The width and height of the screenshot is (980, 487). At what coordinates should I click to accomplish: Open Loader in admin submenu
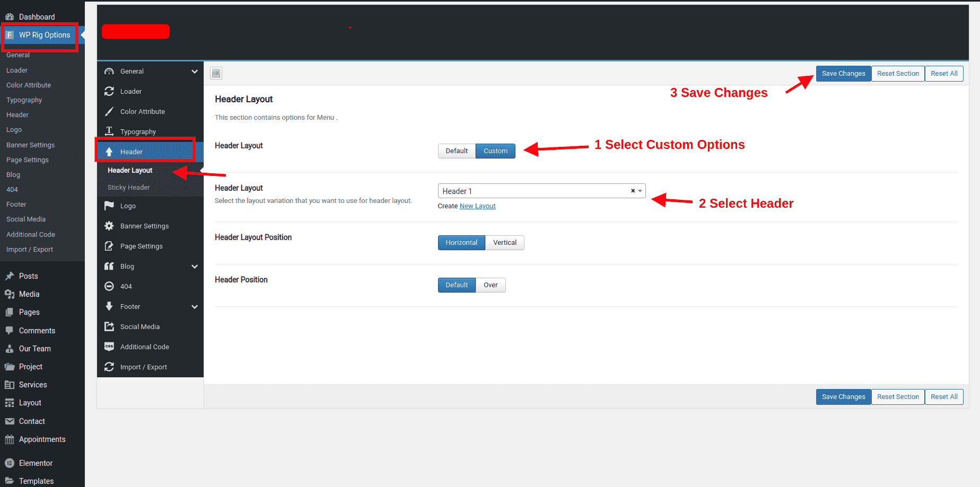point(17,70)
